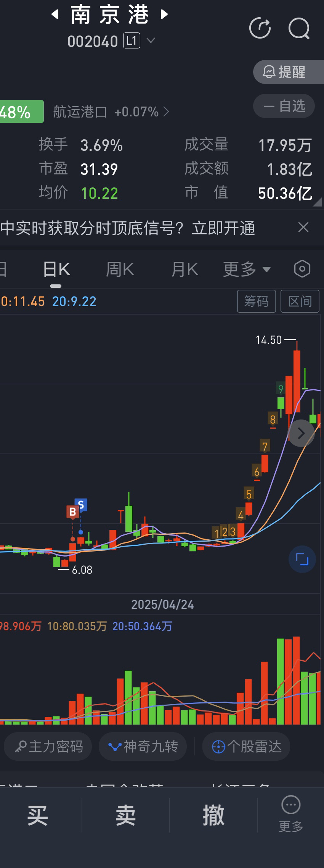Open chart settings hexagon icon

302,269
